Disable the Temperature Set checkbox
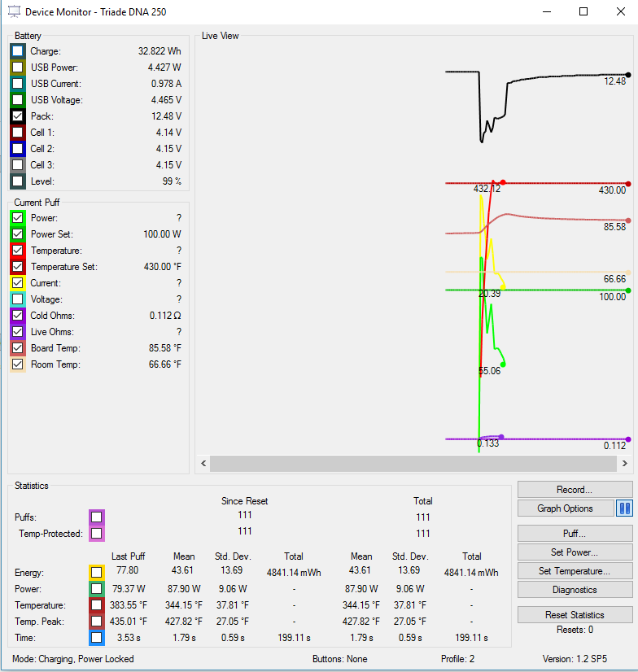638x672 pixels. coord(18,267)
